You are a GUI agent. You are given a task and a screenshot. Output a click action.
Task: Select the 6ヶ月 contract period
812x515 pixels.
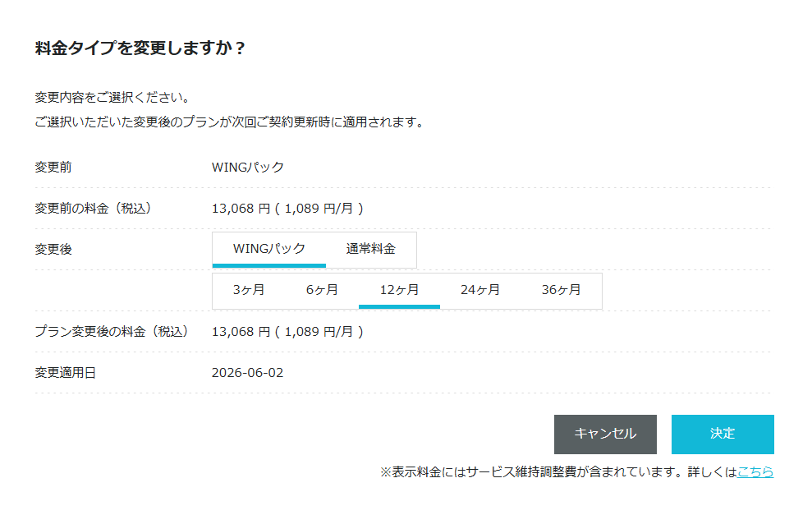pyautogui.click(x=322, y=290)
